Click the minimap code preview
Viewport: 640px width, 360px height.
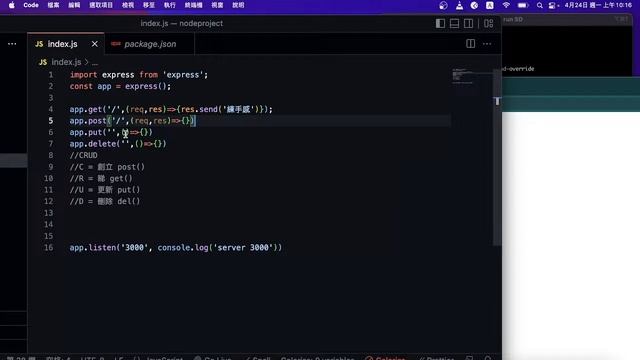462,76
